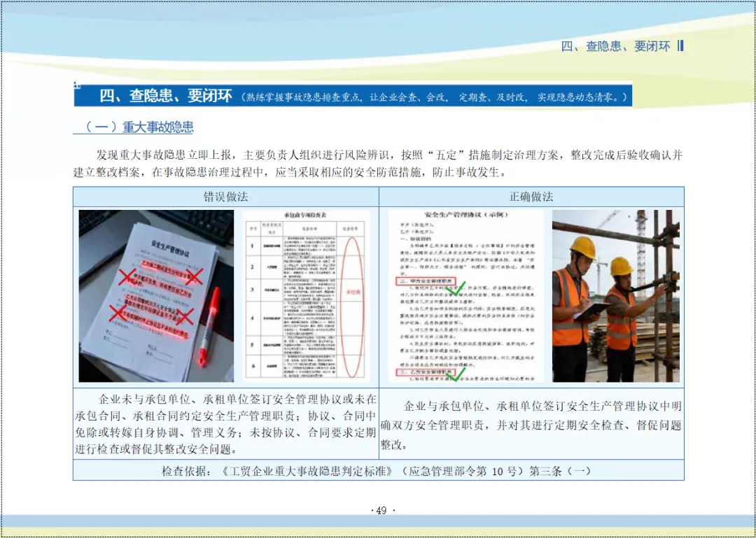This screenshot has width=756, height=538.
Task: Click the 检查依据 row citing 工贸企业重大事故隐患判定标准
Action: pos(379,471)
